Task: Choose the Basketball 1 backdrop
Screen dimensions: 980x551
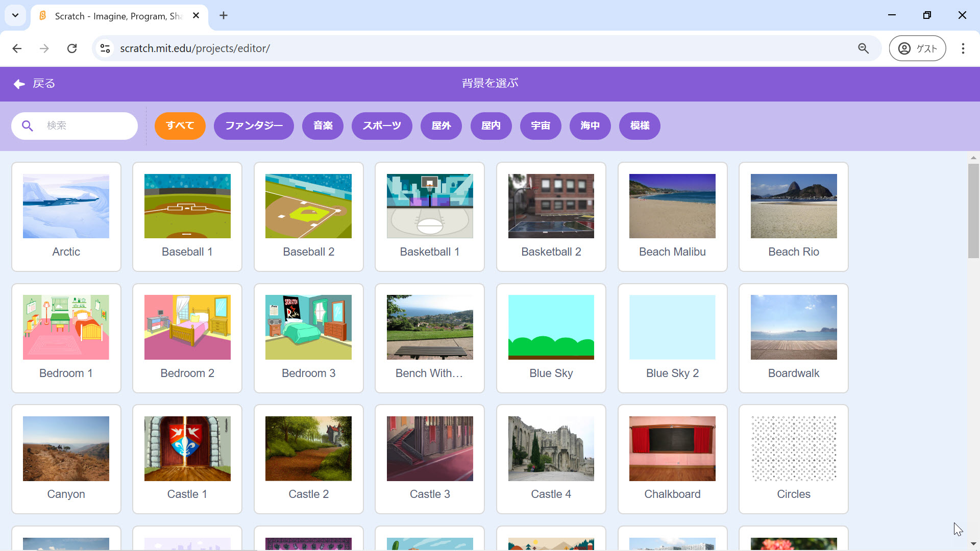Action: tap(430, 217)
